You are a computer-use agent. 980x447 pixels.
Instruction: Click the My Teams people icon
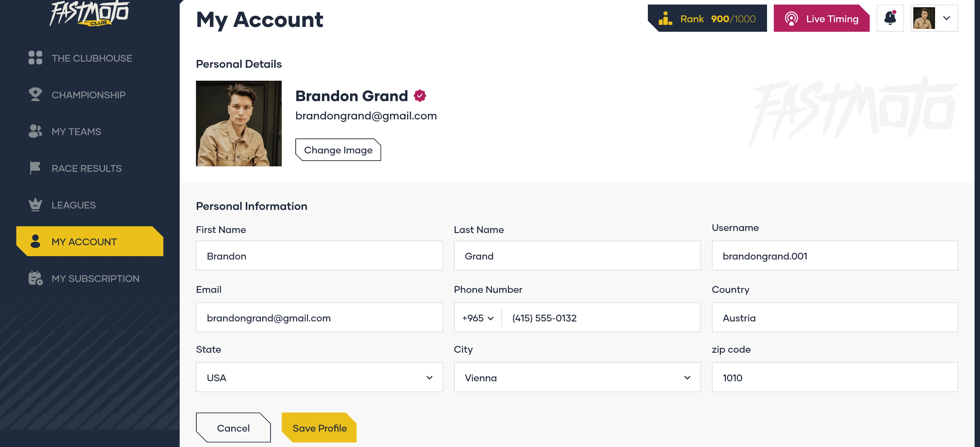pyautogui.click(x=35, y=131)
